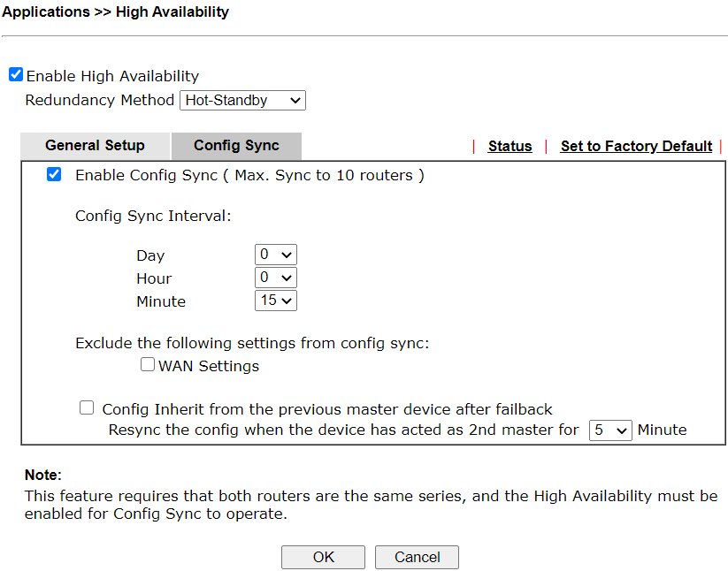Click the 'Enable Config Sync' label text

(147, 175)
